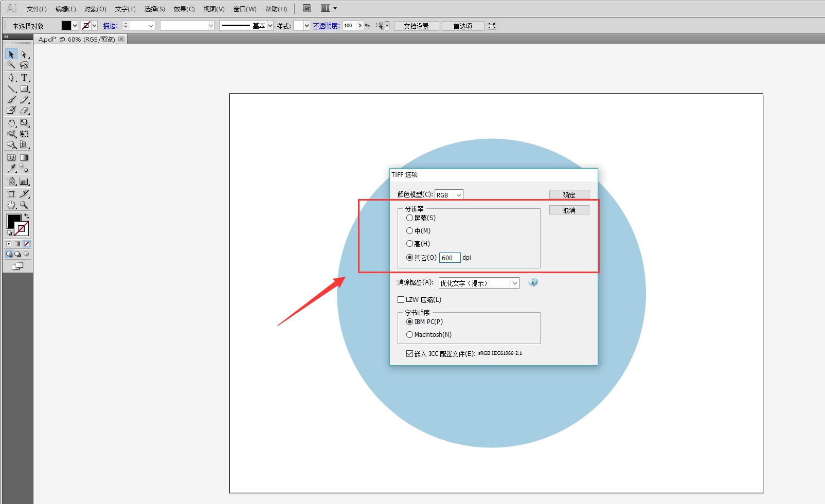This screenshot has height=504, width=825.
Task: Select the Rotate tool
Action: (x=11, y=123)
